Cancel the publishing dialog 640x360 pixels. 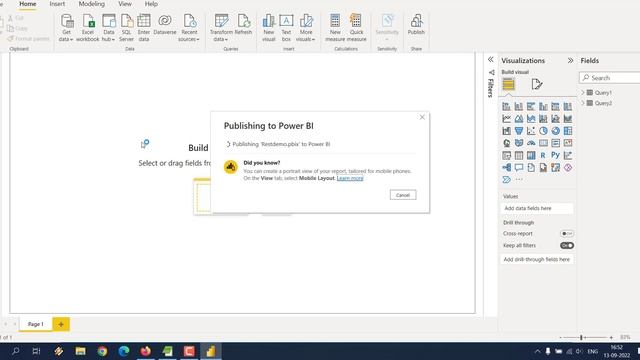pyautogui.click(x=403, y=195)
